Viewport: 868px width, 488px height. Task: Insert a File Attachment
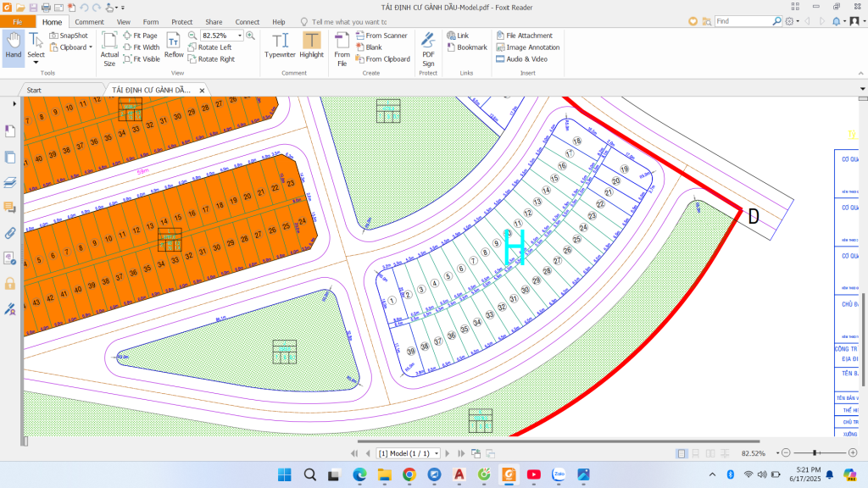click(524, 36)
